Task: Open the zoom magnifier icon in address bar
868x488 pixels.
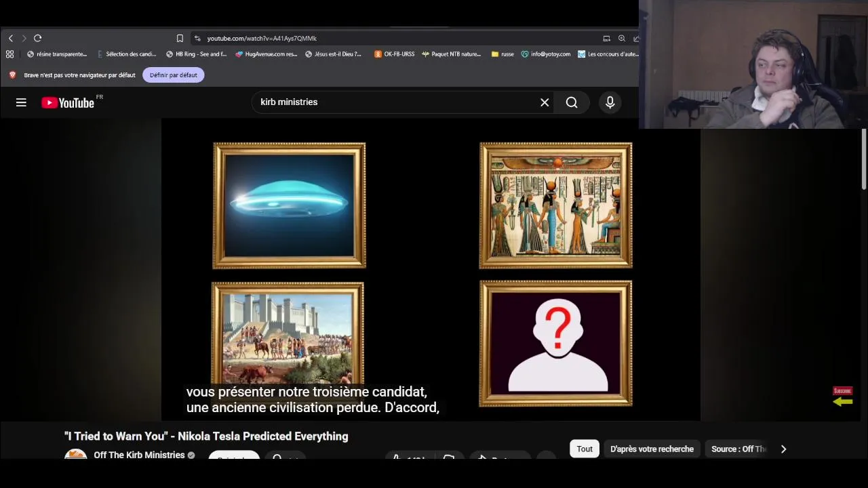Action: [622, 39]
